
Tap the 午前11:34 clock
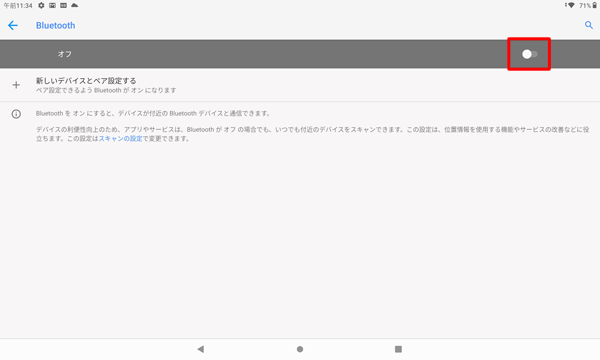[18, 6]
